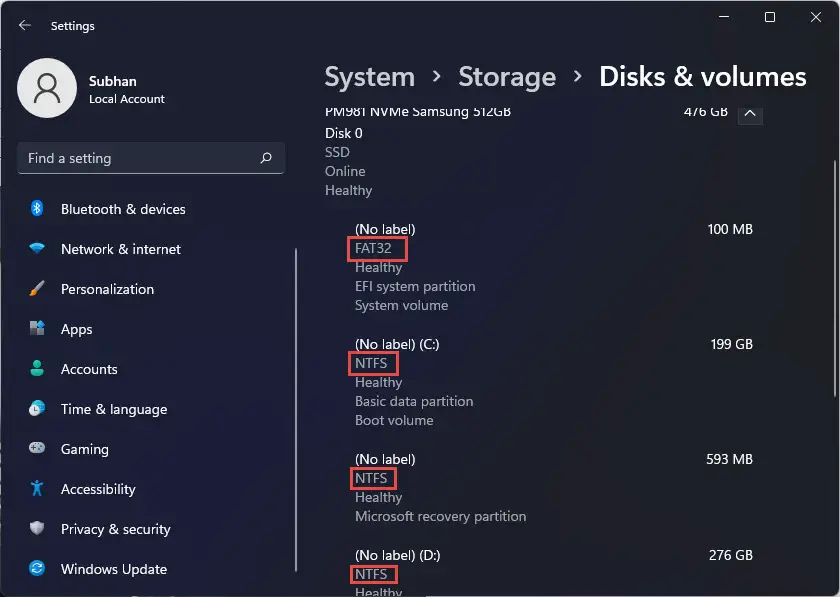Select the 593 MB recovery partition volume

click(x=553, y=488)
